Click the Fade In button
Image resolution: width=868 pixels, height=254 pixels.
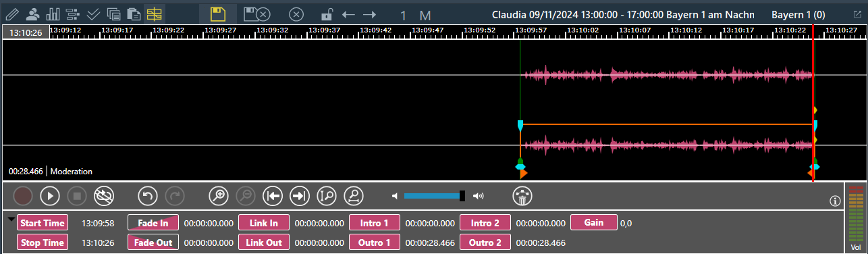(153, 223)
